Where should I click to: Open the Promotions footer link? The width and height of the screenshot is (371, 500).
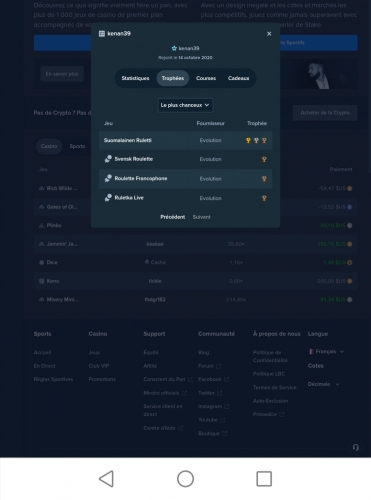pos(102,379)
